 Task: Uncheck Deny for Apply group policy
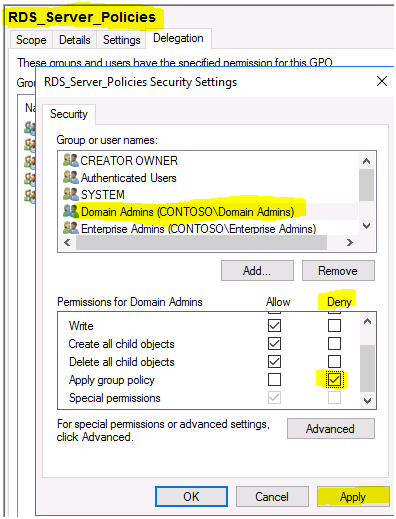point(334,379)
